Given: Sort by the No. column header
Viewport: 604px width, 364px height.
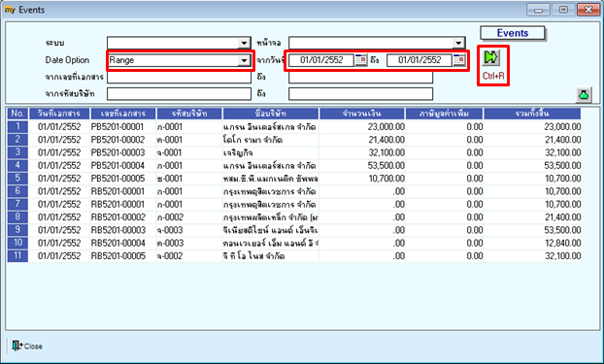Looking at the screenshot, I should click(x=17, y=114).
